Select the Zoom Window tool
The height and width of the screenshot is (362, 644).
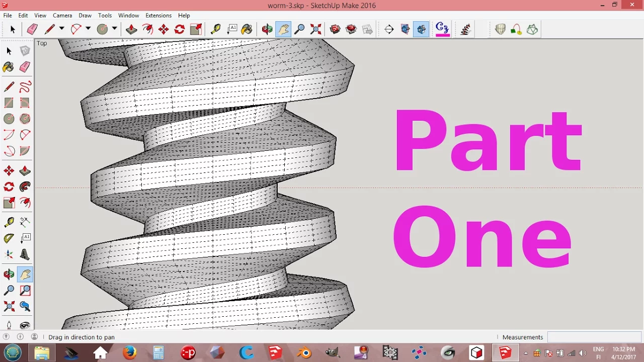(25, 290)
